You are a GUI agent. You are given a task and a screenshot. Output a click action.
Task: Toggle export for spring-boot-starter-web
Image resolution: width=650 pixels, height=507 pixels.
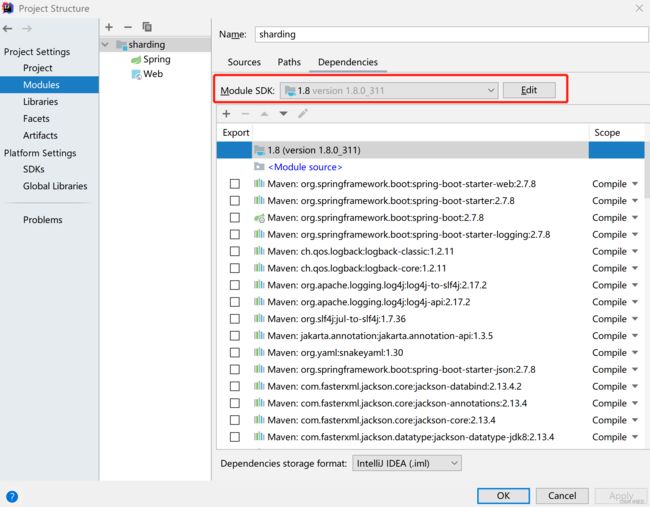click(x=235, y=184)
